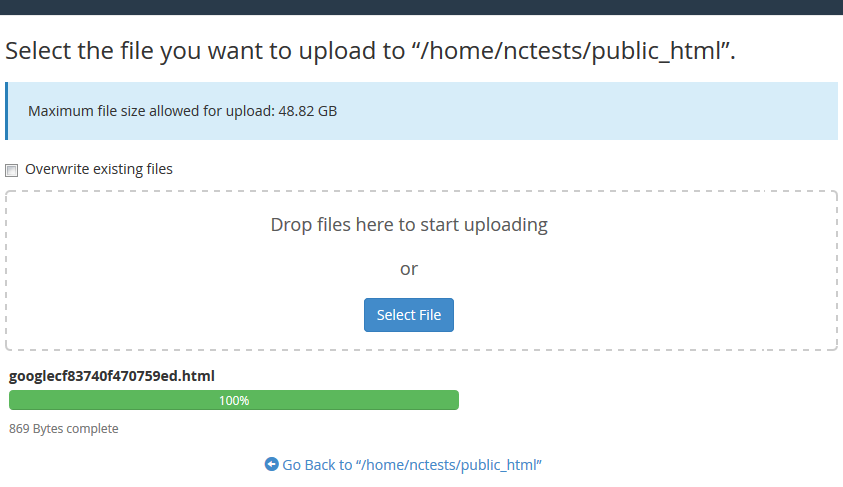Image resolution: width=843 pixels, height=487 pixels.
Task: Enable the Overwrite existing files checkbox
Action: [12, 170]
